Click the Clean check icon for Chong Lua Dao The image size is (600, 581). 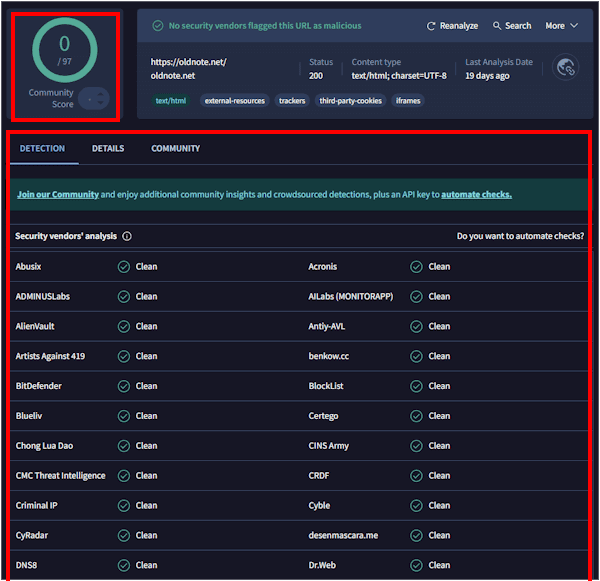124,446
